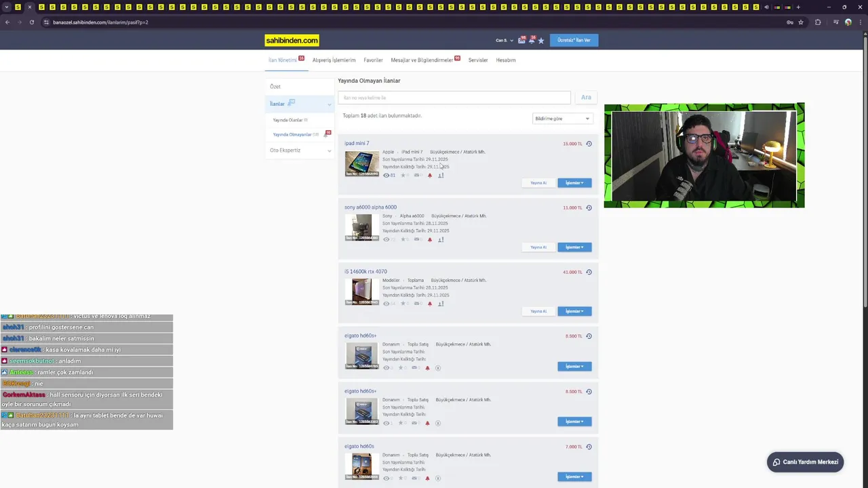Open İşlemler dropdown for sony a6000
The image size is (868, 488).
(x=574, y=247)
